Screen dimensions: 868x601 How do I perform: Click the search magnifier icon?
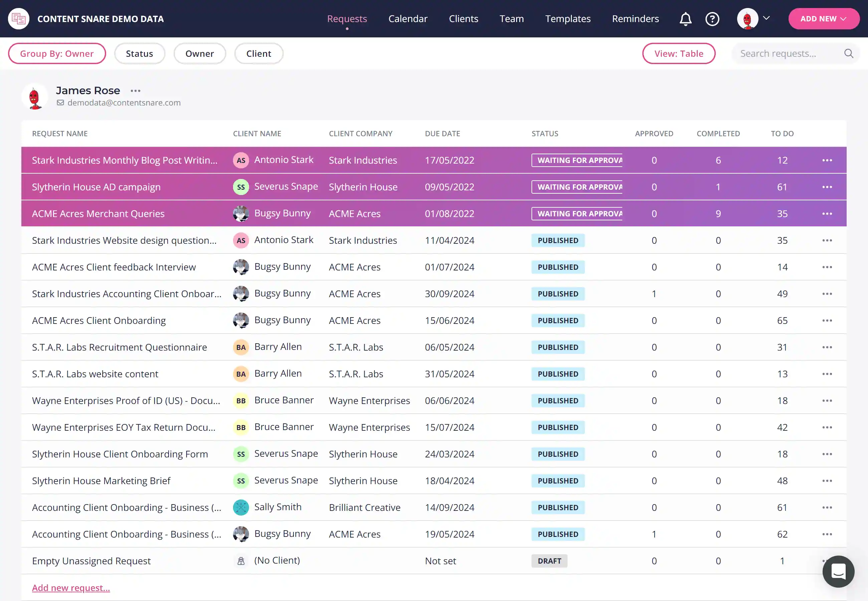click(848, 53)
